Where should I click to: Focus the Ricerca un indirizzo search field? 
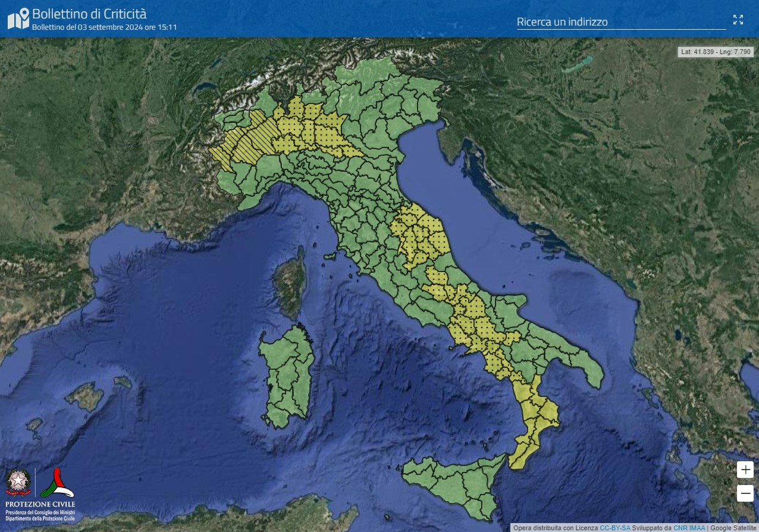[621, 22]
